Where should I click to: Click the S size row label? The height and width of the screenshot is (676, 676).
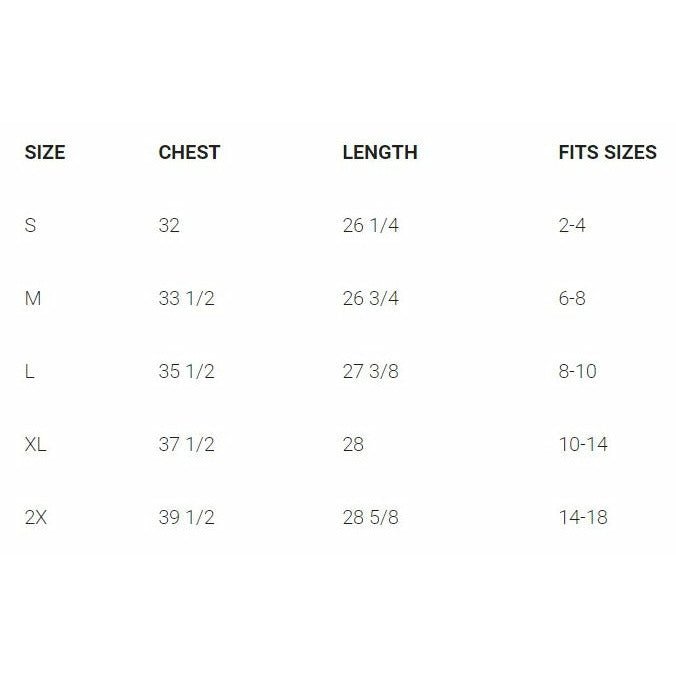coord(30,226)
